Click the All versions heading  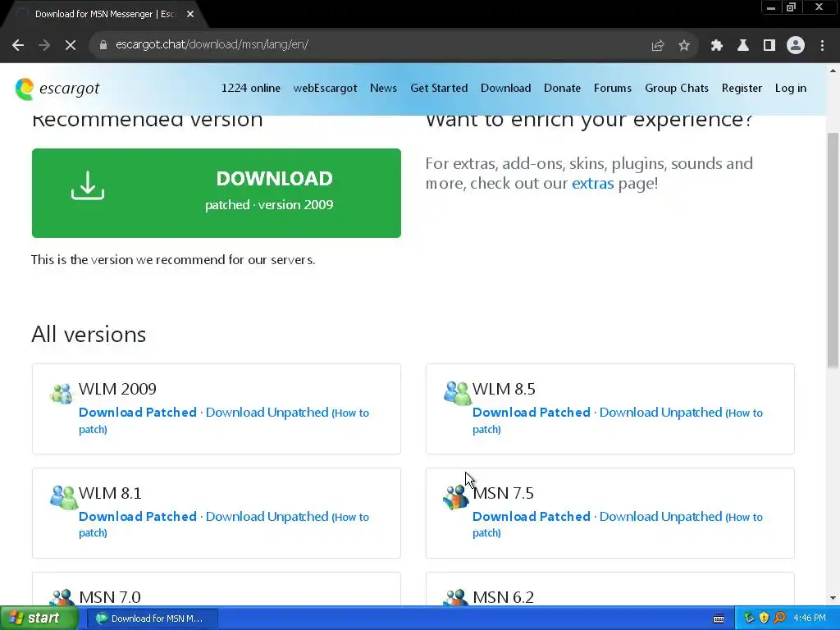point(89,335)
